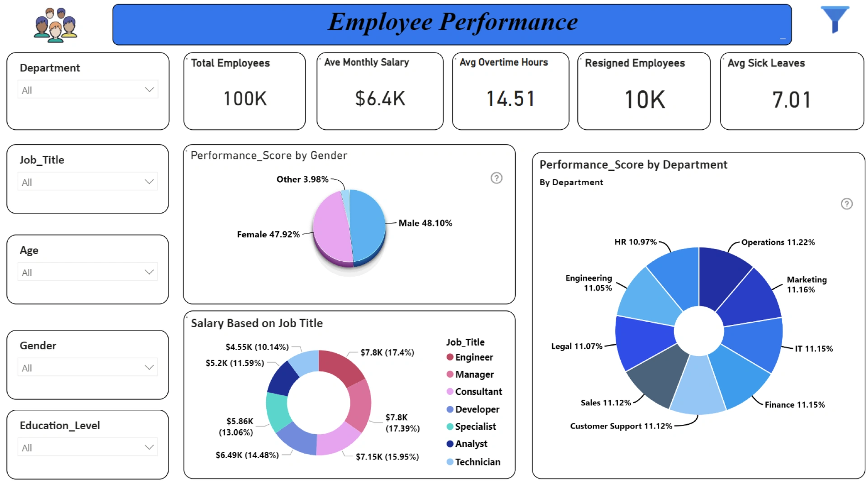Click the $4.55K (10.14%) salary donut slice
The width and height of the screenshot is (868, 488).
click(305, 362)
